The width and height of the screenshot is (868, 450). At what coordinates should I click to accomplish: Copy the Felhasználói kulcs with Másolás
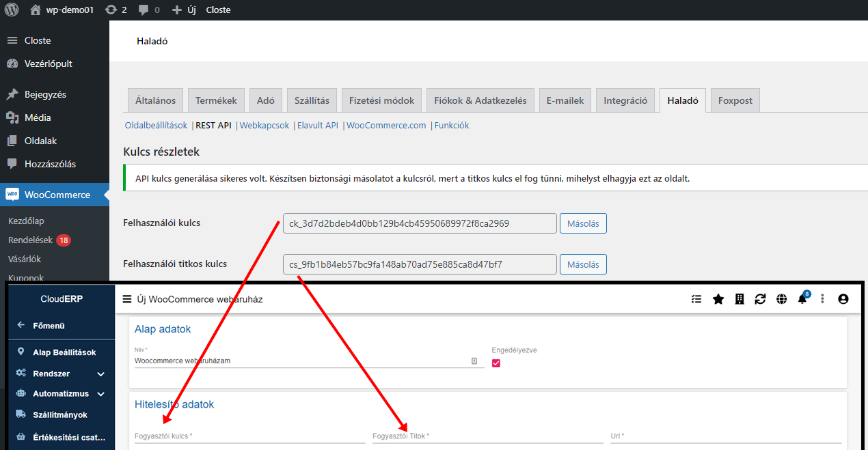point(583,223)
